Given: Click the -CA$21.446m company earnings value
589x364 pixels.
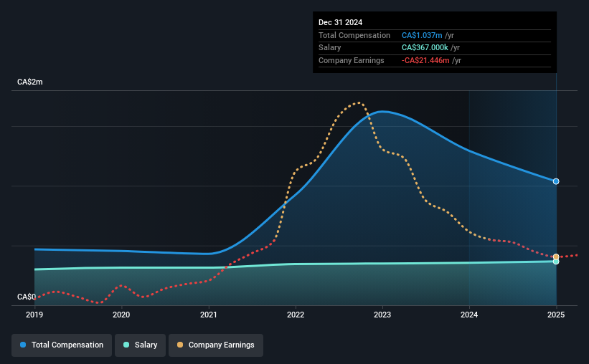Looking at the screenshot, I should [425, 60].
